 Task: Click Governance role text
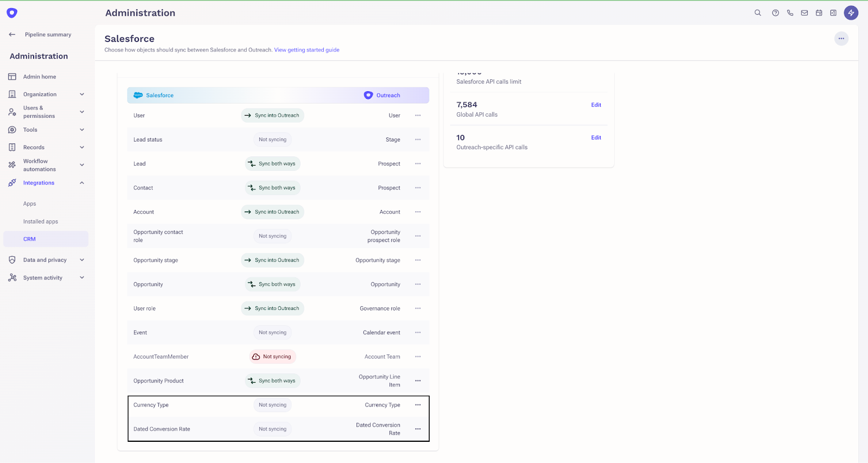[x=380, y=309]
